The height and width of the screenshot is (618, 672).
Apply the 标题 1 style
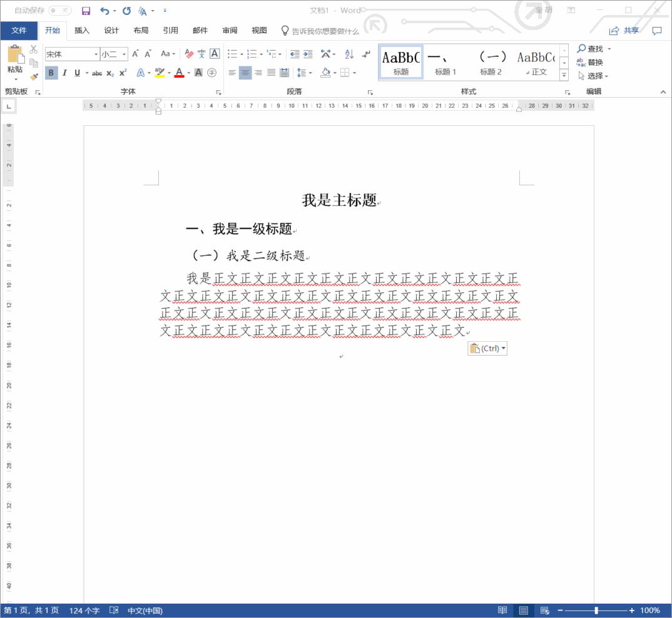(445, 61)
